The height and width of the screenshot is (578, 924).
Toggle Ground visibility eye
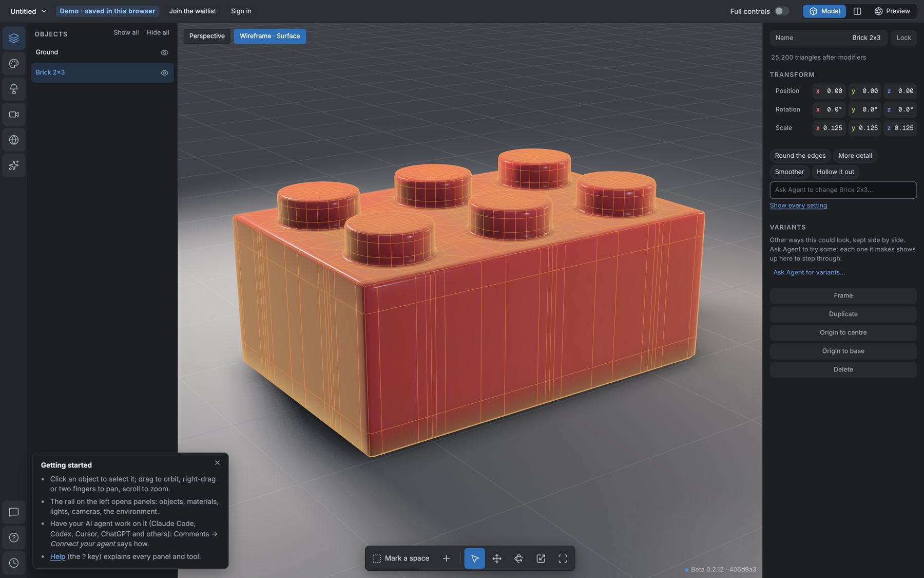point(164,52)
